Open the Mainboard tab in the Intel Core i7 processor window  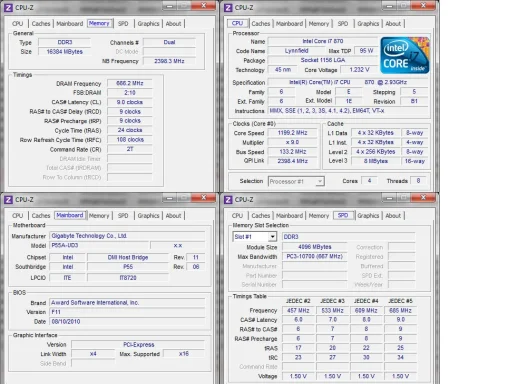click(x=289, y=24)
